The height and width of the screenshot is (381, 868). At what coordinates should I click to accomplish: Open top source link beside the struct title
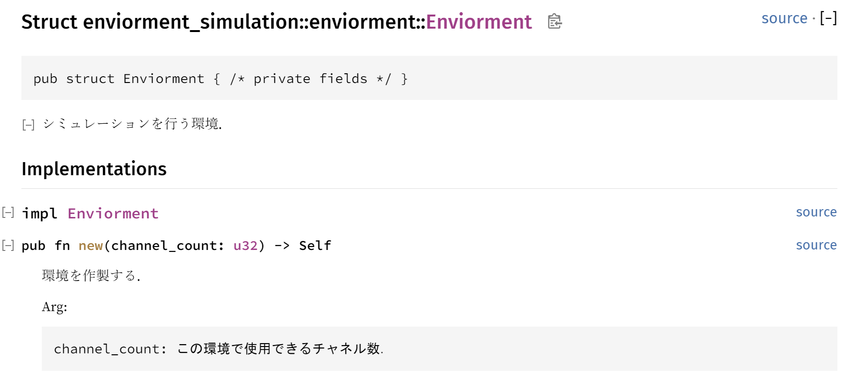[x=784, y=18]
